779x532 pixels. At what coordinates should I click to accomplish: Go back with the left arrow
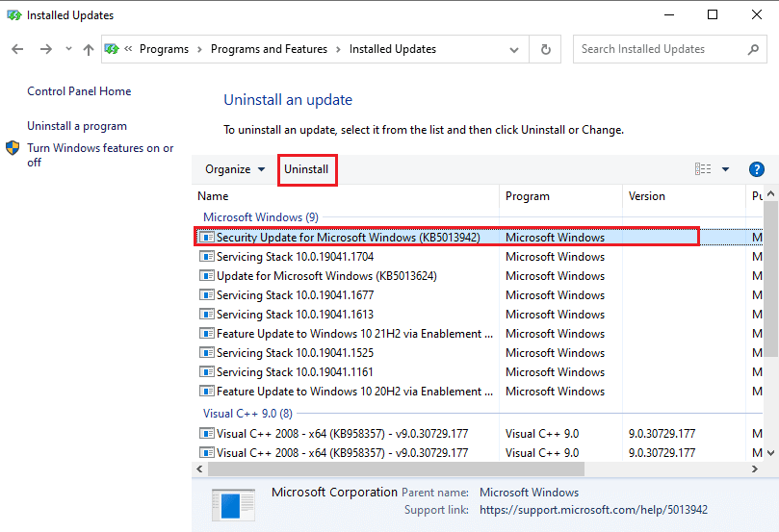[17, 49]
